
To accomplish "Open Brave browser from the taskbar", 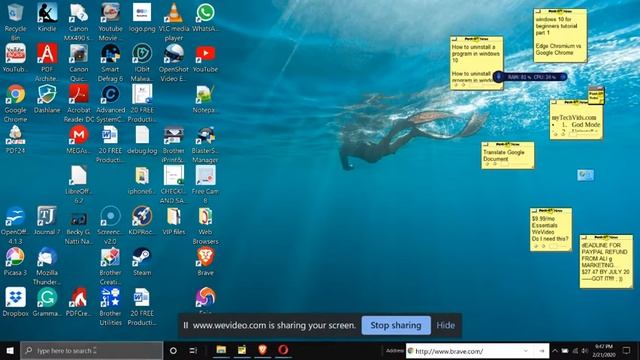I will click(x=262, y=350).
